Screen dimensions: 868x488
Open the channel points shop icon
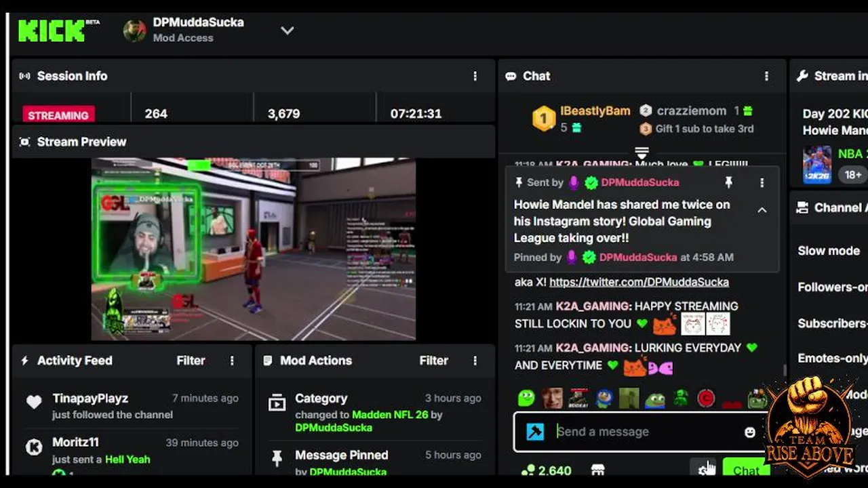[597, 470]
